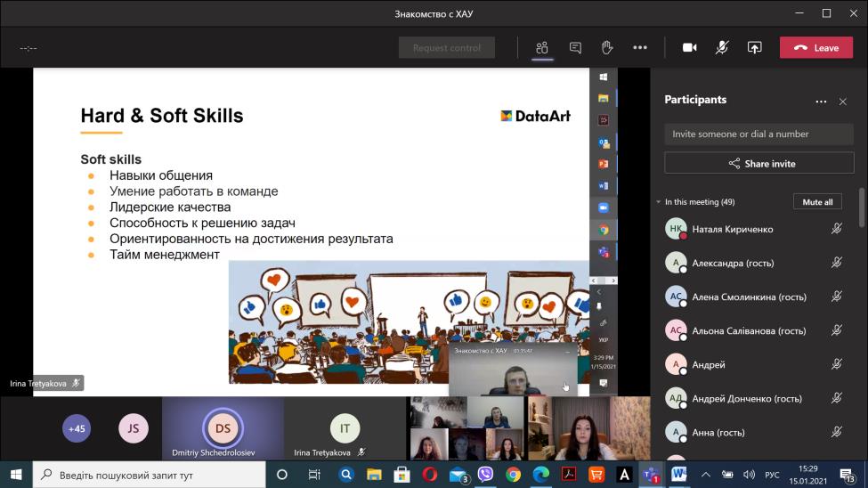Select Dmitriy Shchedrolosiev's DS video tile
868x488 pixels.
click(x=223, y=429)
